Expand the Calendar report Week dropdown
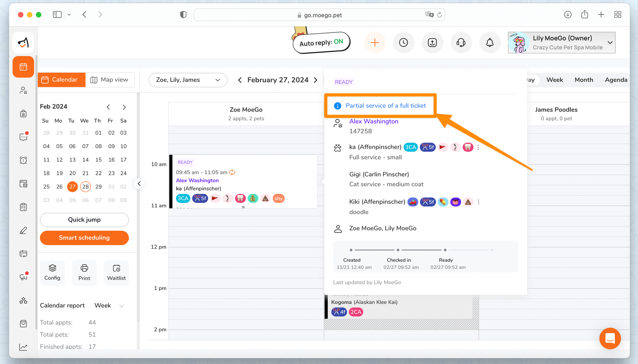Viewport: 638px width, 364px height. [109, 306]
